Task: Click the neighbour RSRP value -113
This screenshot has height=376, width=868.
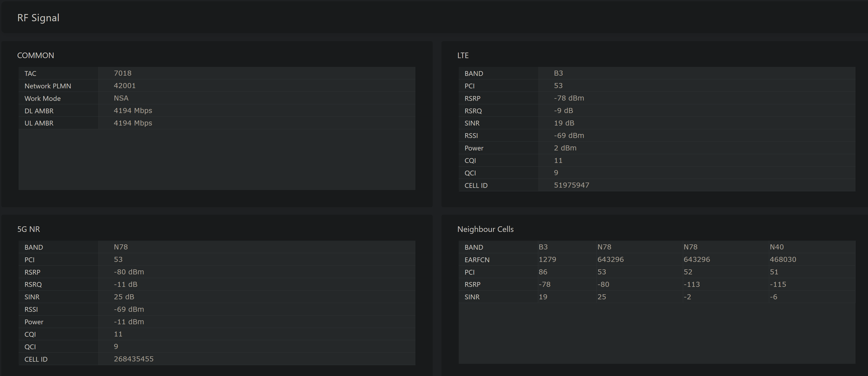Action: [x=691, y=284]
